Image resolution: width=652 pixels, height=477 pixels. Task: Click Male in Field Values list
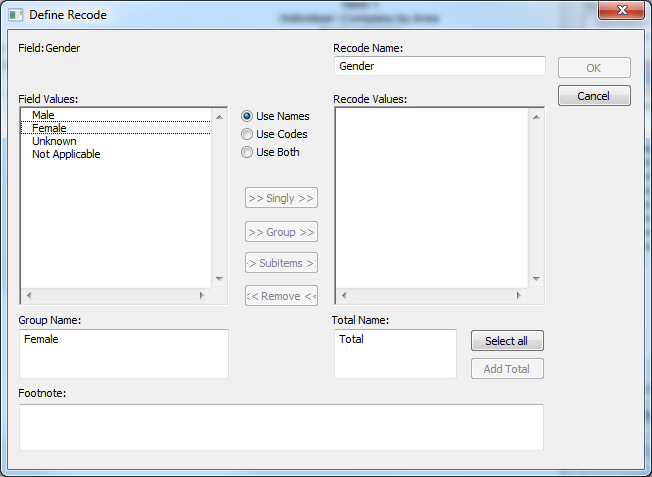[x=43, y=115]
